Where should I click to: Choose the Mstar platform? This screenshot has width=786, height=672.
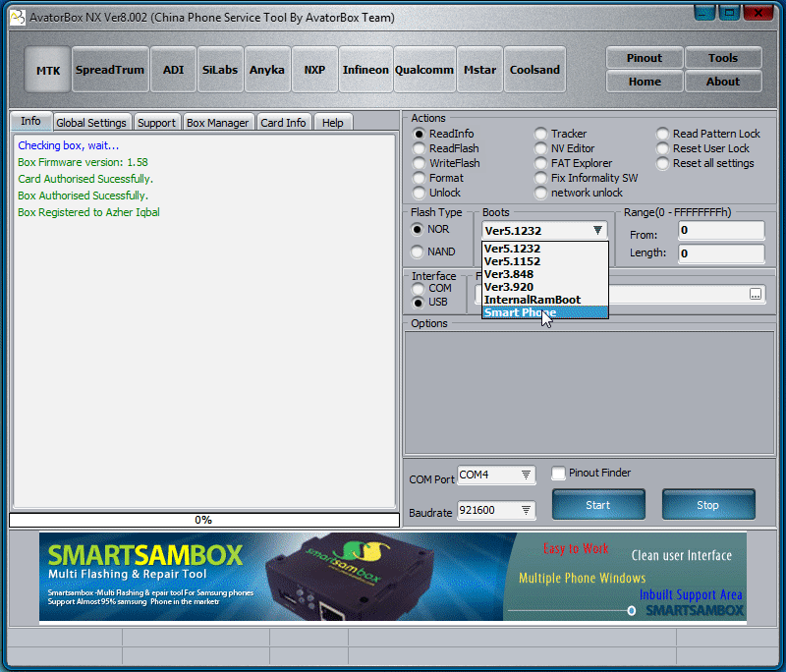point(479,70)
